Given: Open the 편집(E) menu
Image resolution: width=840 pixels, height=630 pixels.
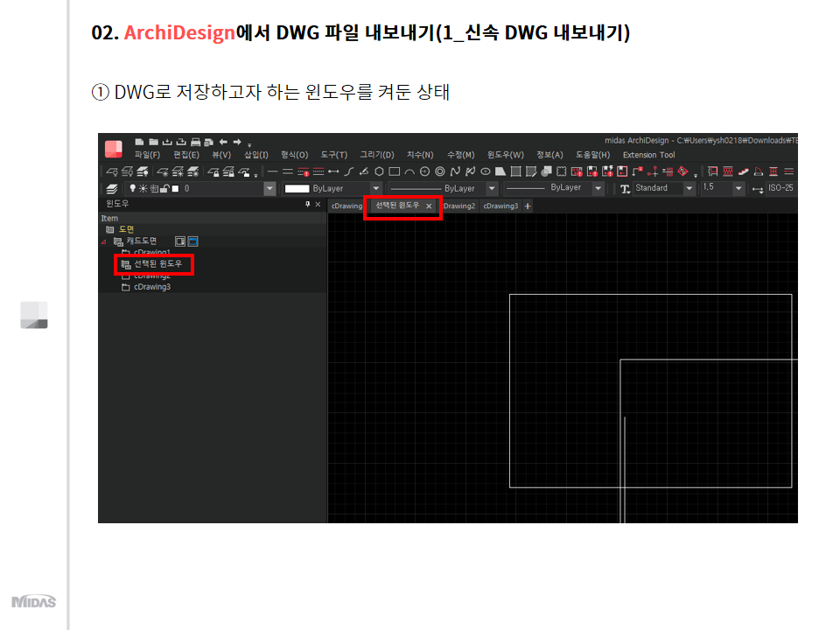Looking at the screenshot, I should 186,155.
